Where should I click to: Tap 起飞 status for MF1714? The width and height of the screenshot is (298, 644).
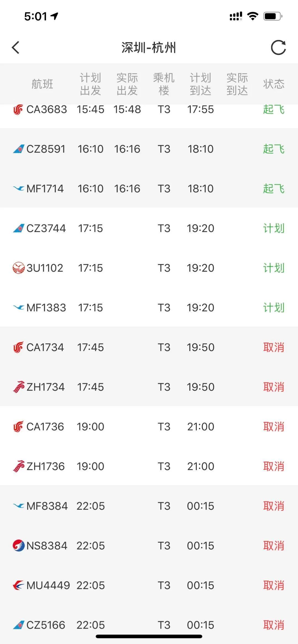click(273, 189)
